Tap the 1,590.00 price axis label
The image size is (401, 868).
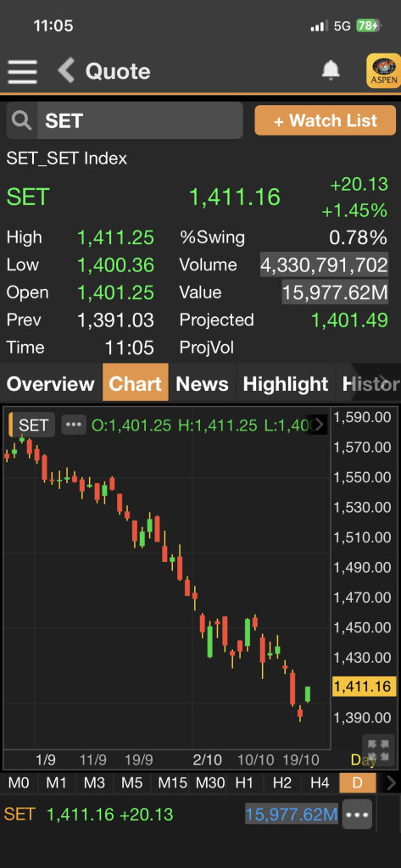363,417
